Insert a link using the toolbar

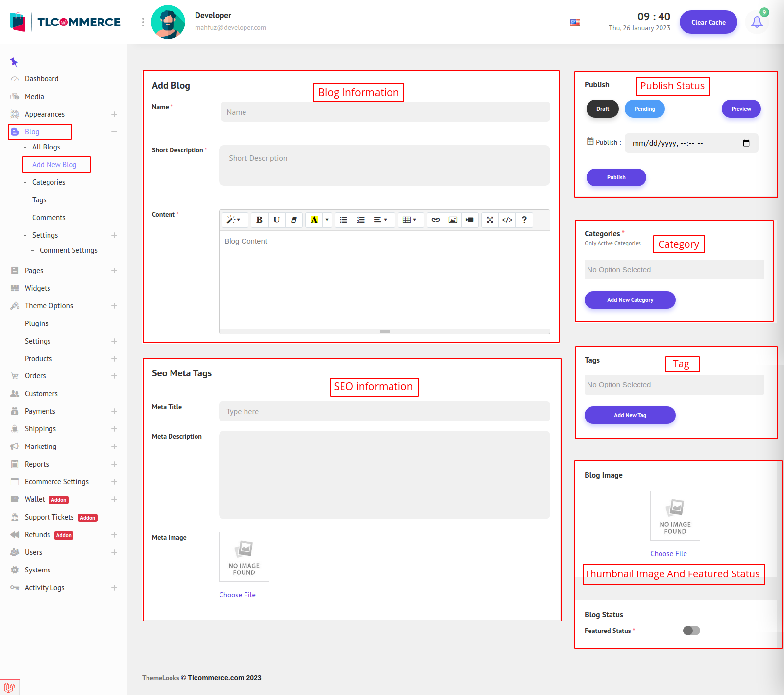(x=435, y=220)
